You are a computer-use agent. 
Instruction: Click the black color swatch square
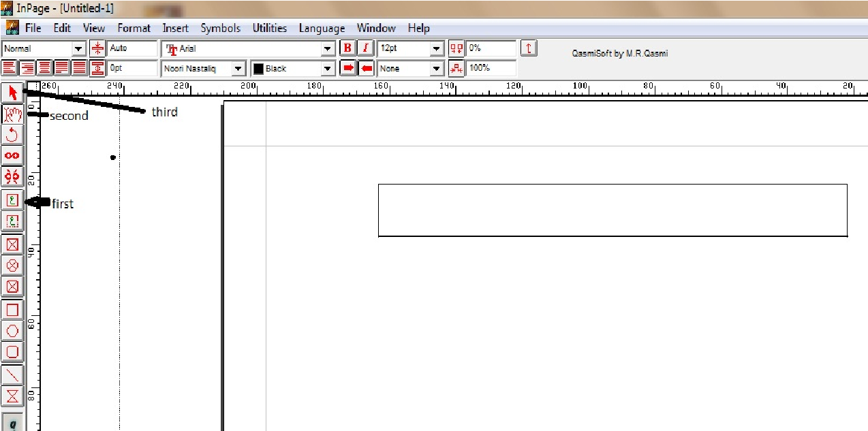(x=258, y=69)
